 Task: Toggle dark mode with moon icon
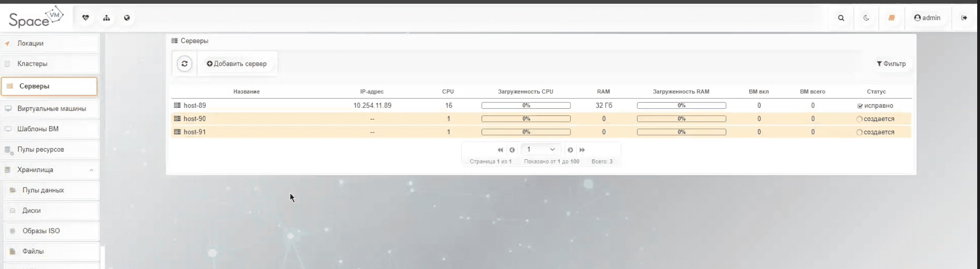(x=866, y=18)
